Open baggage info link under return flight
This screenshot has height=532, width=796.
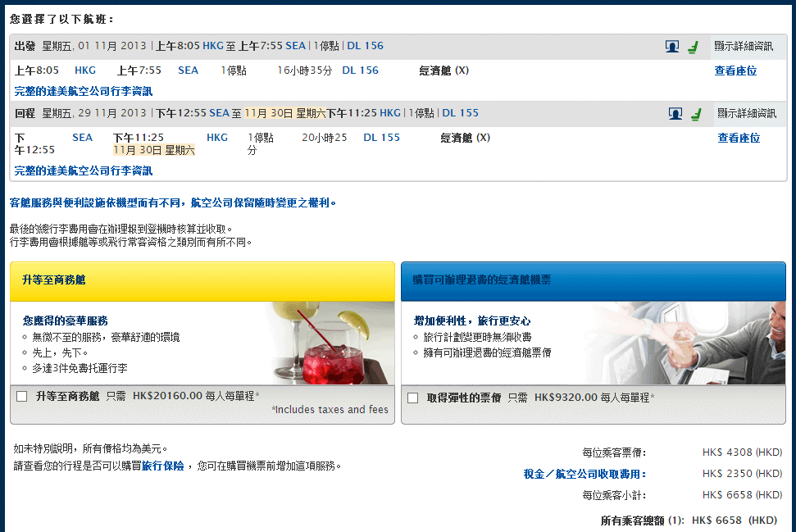point(84,171)
